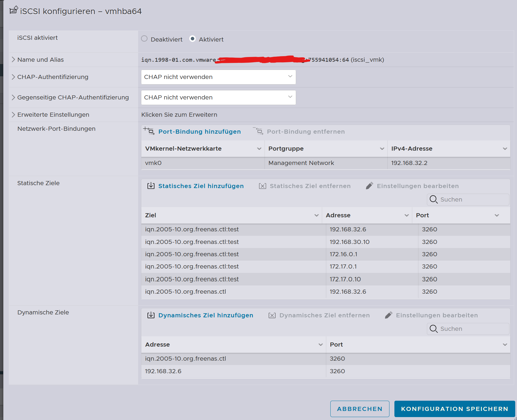Open the CHAP-Authentifizierung dropdown
Screen dimensions: 517x420
(218, 77)
